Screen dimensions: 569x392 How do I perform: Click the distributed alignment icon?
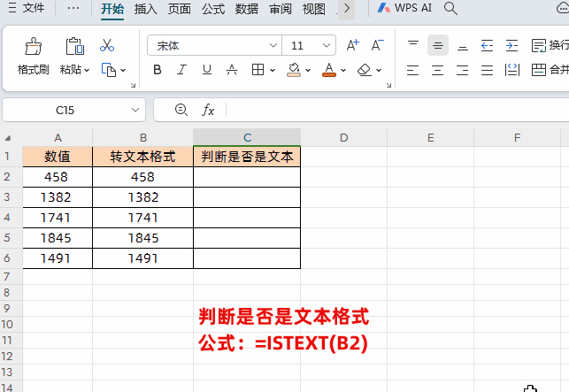[512, 70]
